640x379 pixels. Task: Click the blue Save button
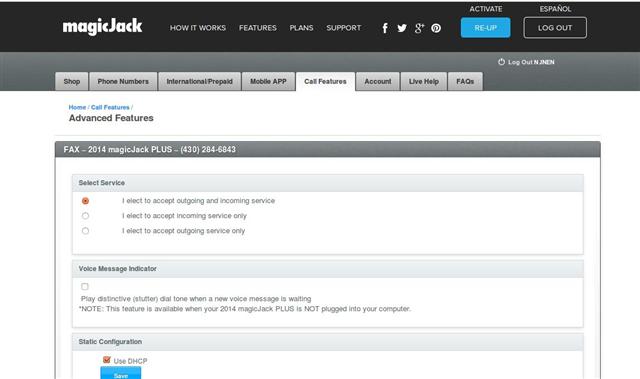121,373
